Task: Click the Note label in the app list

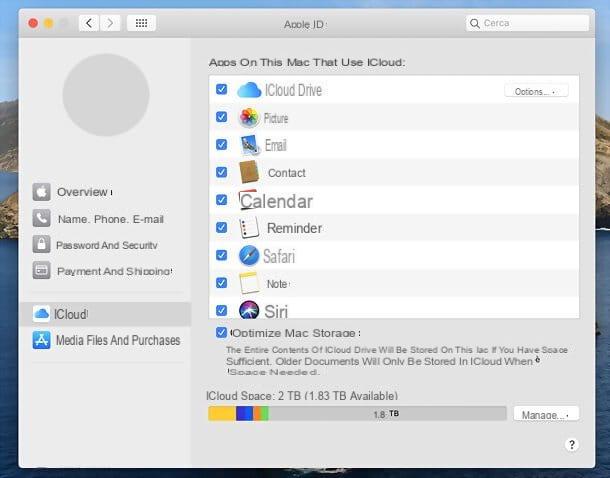Action: [277, 284]
